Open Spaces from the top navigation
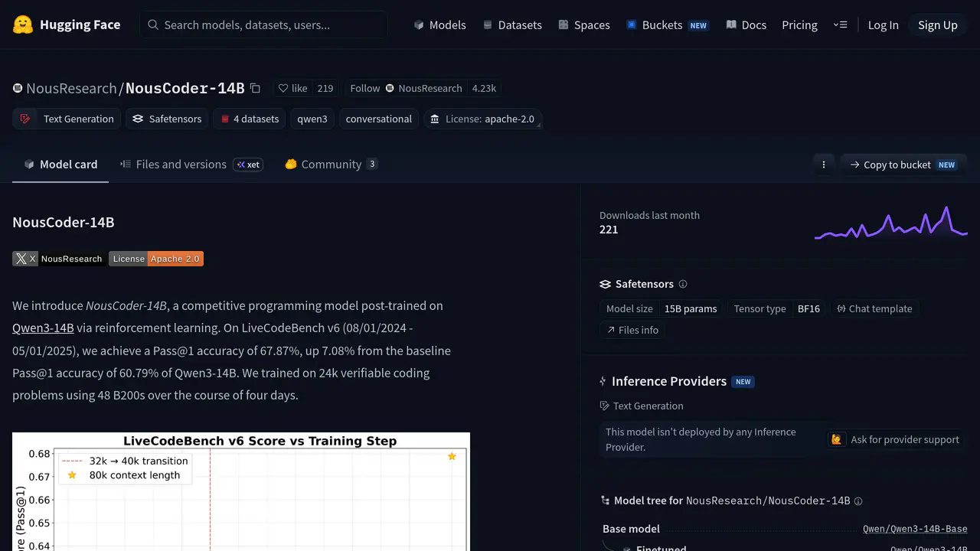The width and height of the screenshot is (980, 551). pyautogui.click(x=584, y=24)
